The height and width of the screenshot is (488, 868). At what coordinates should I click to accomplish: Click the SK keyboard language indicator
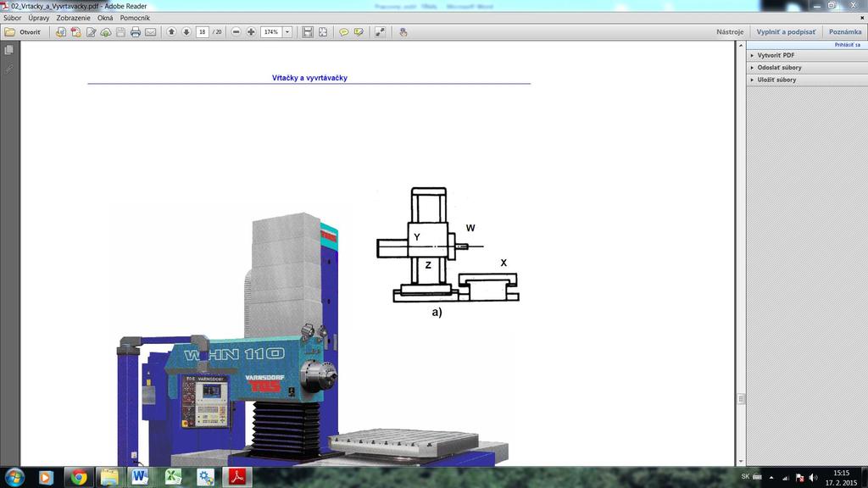click(745, 477)
